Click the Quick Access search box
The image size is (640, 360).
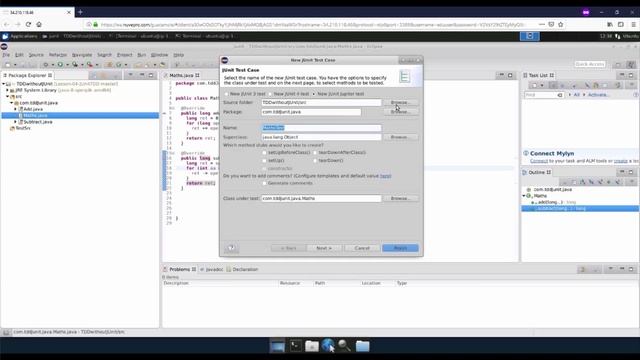pyautogui.click(x=590, y=64)
